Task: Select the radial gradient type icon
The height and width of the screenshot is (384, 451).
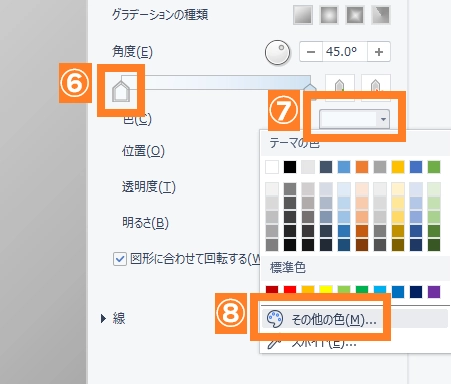Action: click(x=329, y=15)
